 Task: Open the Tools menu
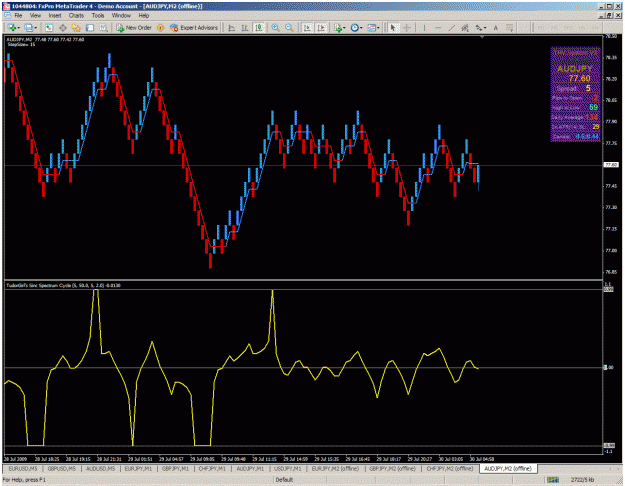(98, 16)
